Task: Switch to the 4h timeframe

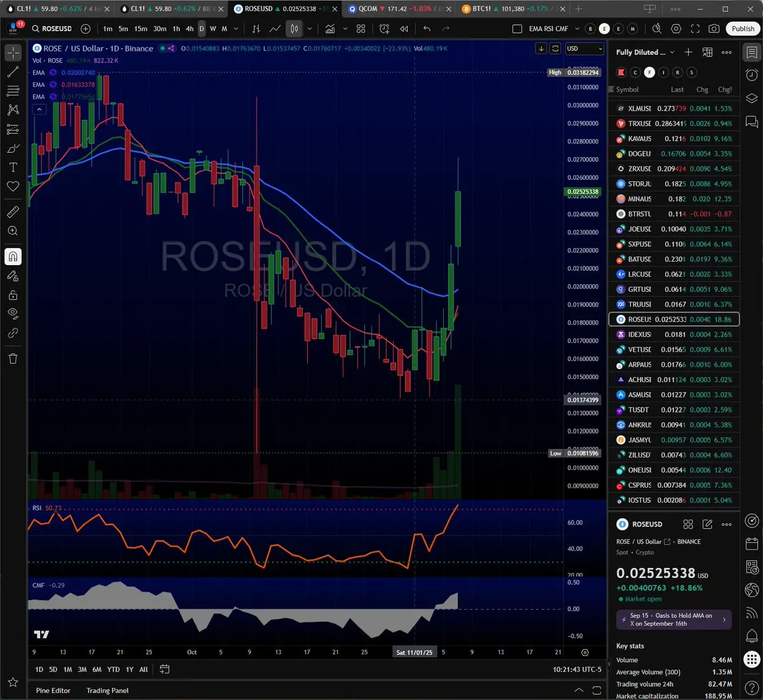Action: [189, 29]
